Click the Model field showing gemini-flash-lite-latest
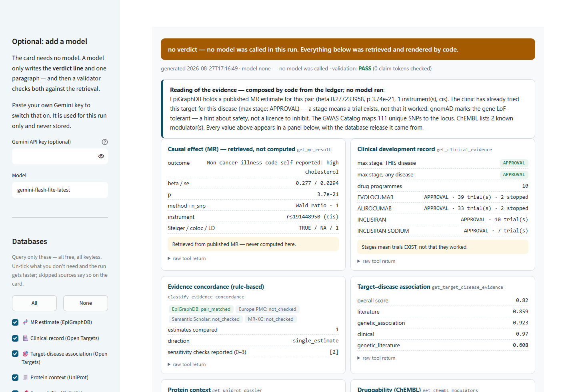Image resolution: width=576 pixels, height=392 pixels. point(60,190)
